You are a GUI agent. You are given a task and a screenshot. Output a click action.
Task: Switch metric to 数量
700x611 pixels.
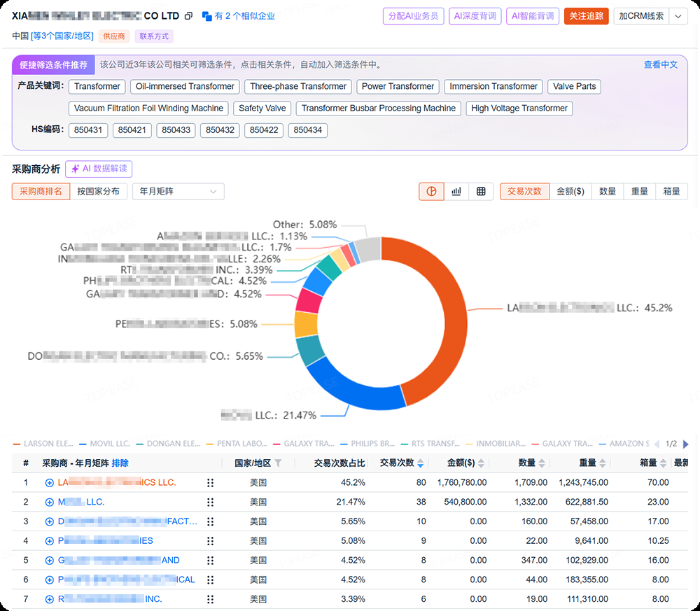tap(608, 192)
